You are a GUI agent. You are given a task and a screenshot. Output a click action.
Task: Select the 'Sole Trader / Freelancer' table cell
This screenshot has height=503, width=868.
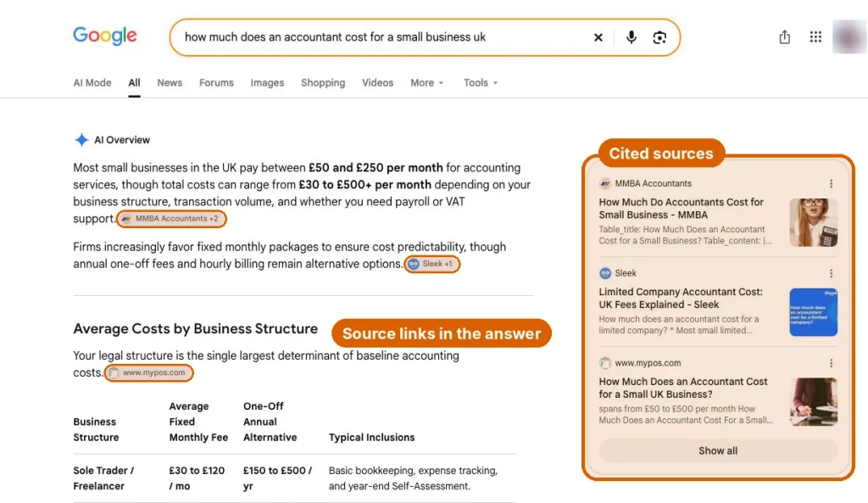103,478
